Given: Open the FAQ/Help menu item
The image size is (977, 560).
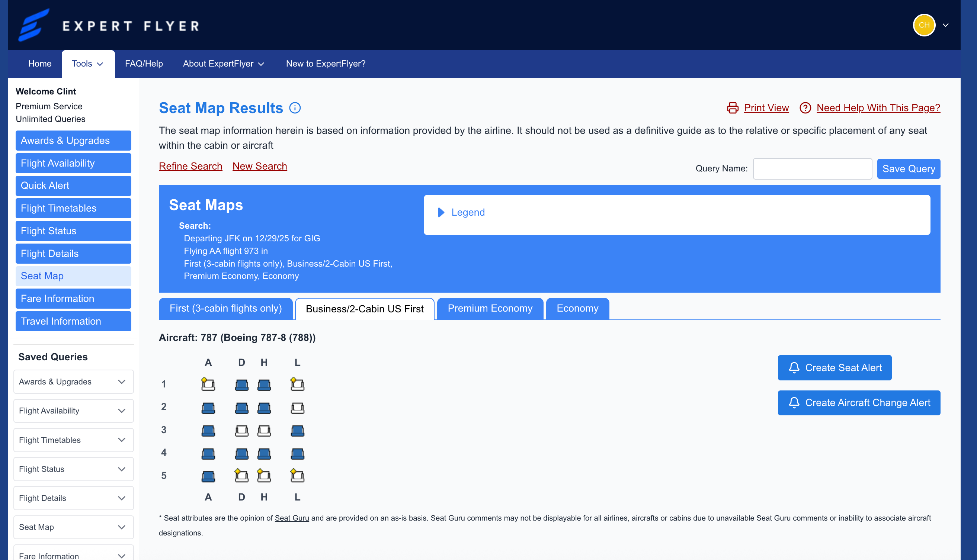Looking at the screenshot, I should pos(144,64).
